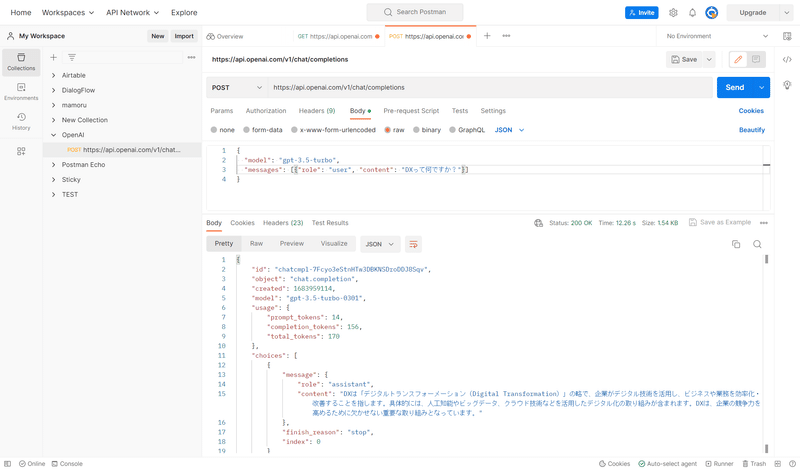Copy the response body

736,244
